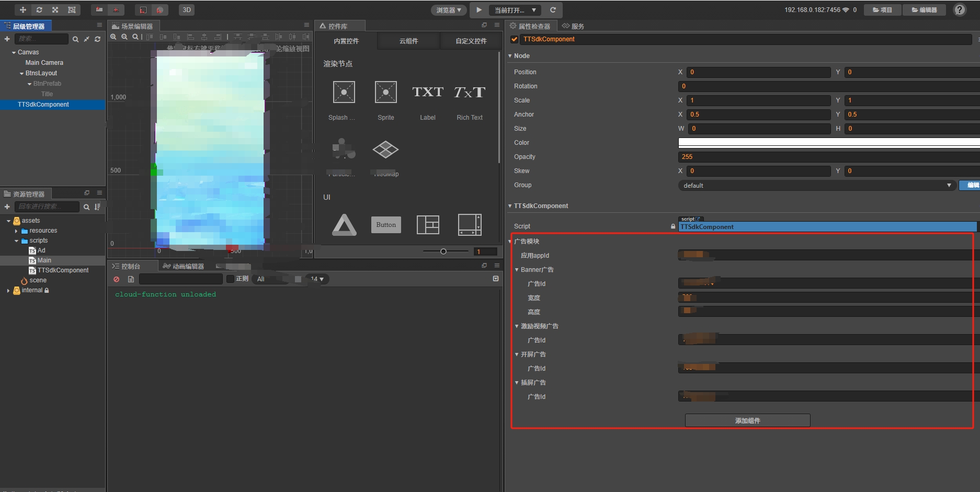
Task: Click the play preview button
Action: (x=479, y=10)
